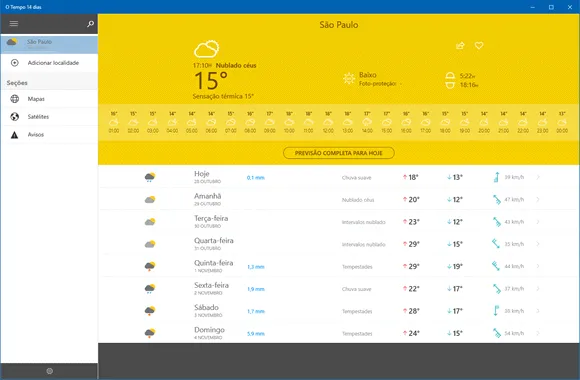The image size is (580, 380).
Task: Click Previsão completa para hoje button
Action: 338,153
